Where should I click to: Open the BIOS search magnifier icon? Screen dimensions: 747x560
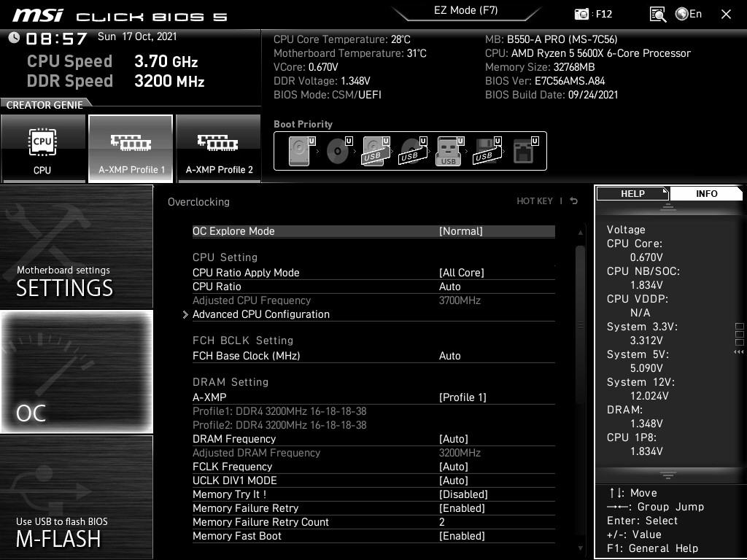(657, 15)
